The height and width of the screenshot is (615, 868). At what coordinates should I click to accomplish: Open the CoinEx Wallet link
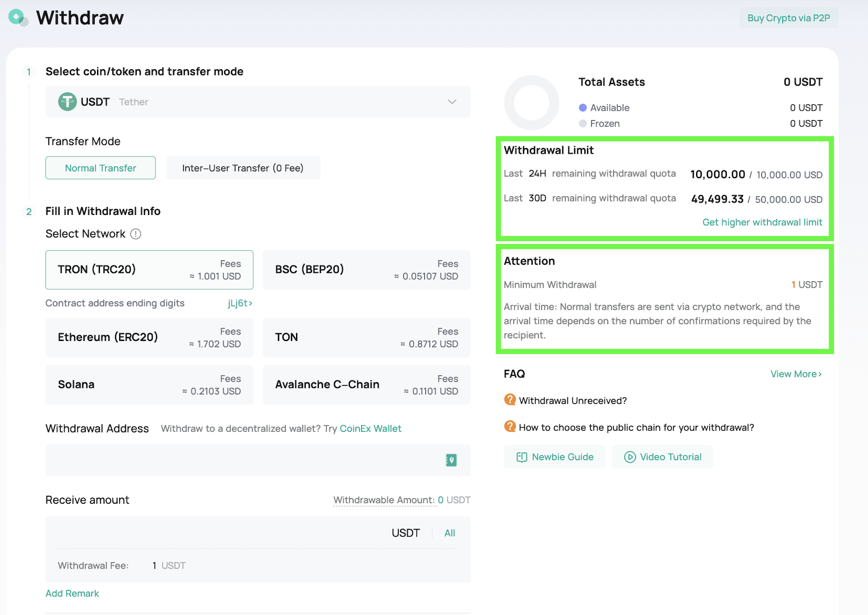[370, 428]
